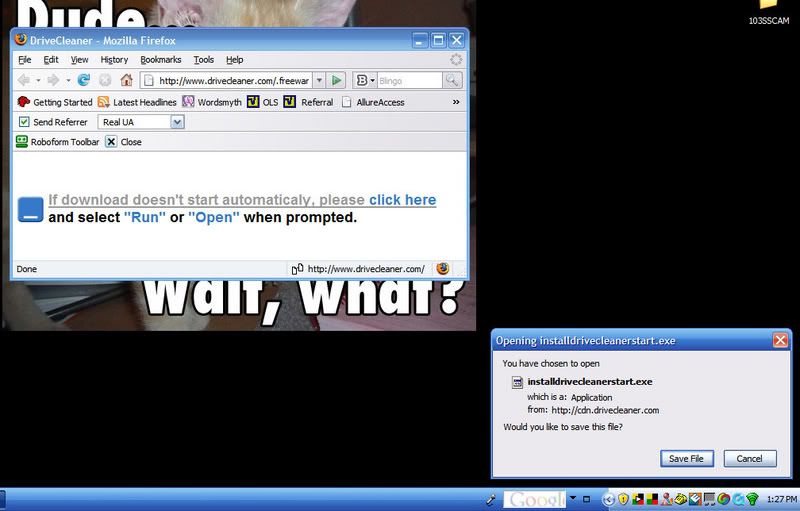Click the Stop loading icon

[x=104, y=80]
